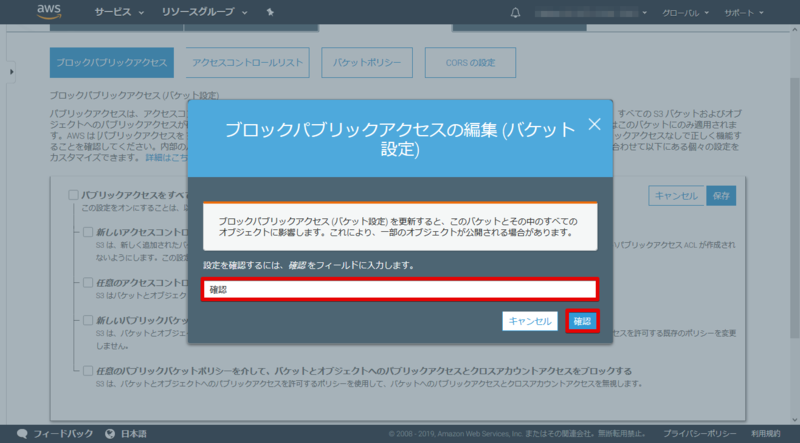
Task: Click the ブロックパブリックアクセス (バケット設定) heading
Action: click(x=135, y=95)
